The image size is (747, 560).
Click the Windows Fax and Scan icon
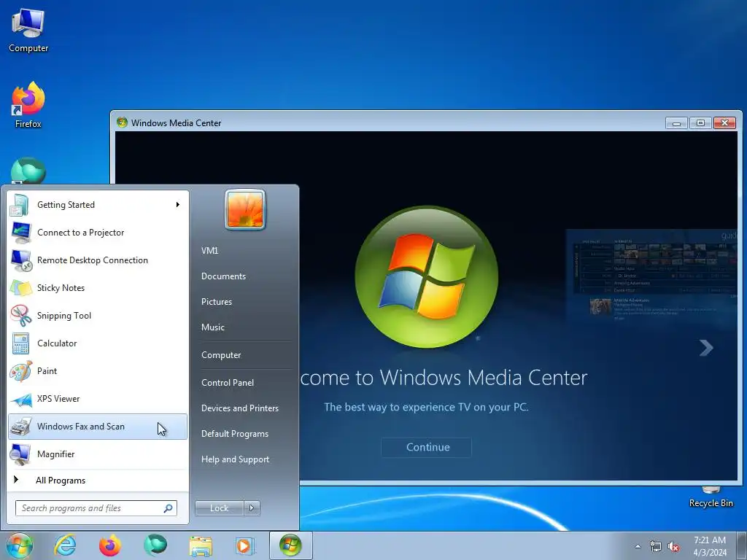(x=21, y=427)
